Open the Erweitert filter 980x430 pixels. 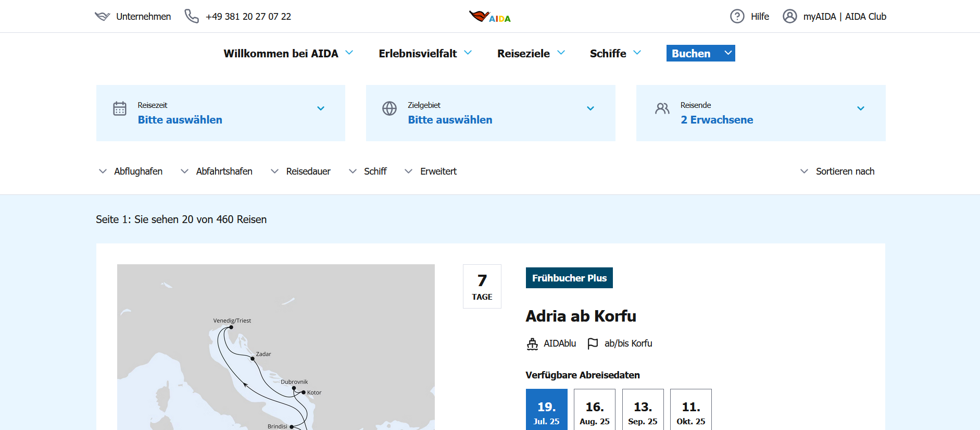pyautogui.click(x=431, y=171)
